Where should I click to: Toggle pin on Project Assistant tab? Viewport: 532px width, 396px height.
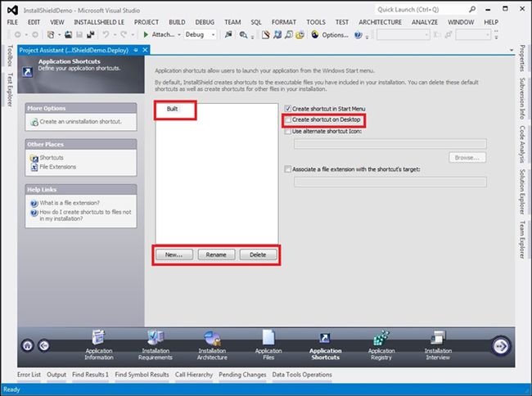136,50
